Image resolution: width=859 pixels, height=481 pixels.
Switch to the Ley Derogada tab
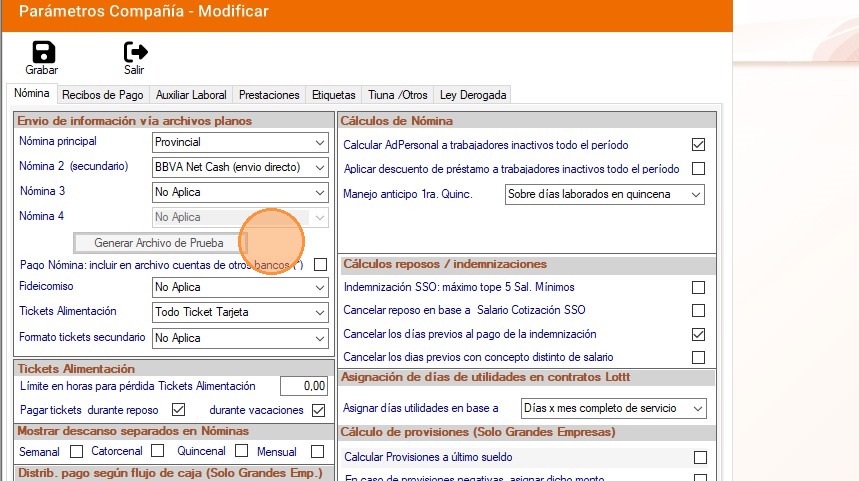(473, 95)
